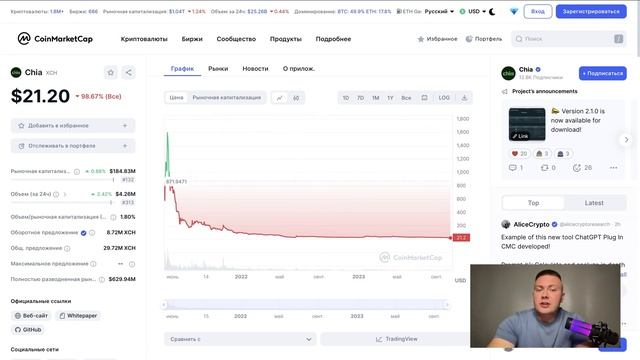The width and height of the screenshot is (640, 360).
Task: Open Whitepaper link
Action: point(78,316)
